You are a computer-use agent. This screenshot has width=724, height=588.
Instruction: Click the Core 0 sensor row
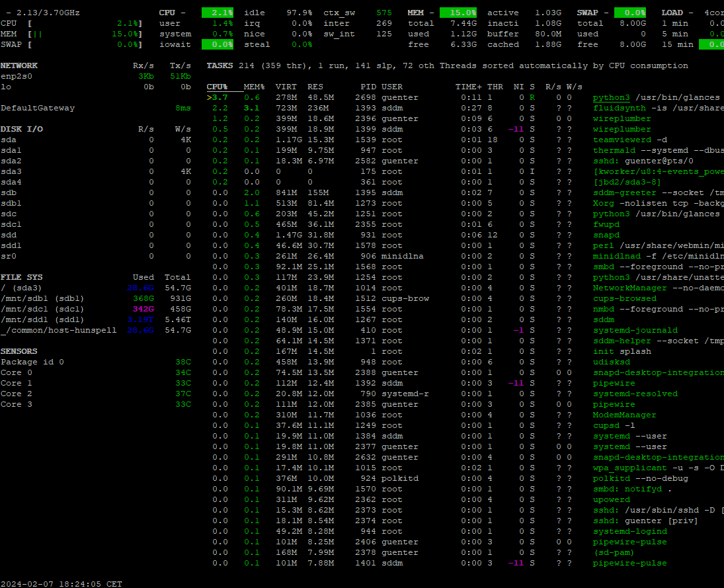pos(96,372)
